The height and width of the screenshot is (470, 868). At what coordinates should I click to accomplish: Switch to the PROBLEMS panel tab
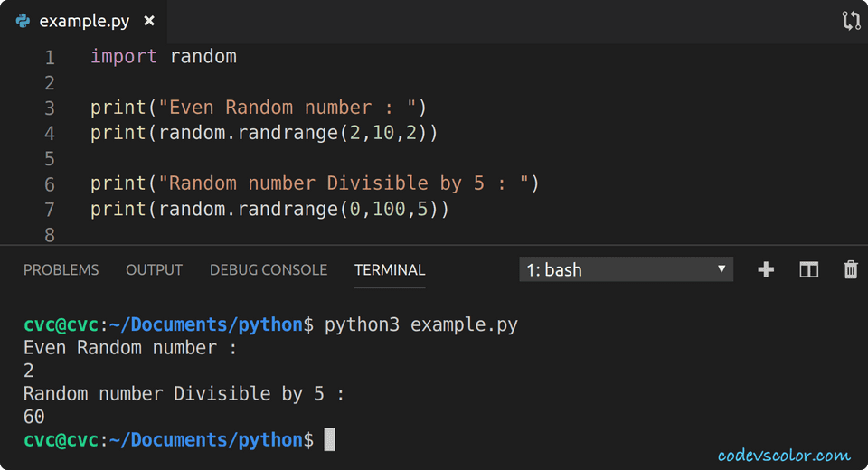(x=61, y=269)
